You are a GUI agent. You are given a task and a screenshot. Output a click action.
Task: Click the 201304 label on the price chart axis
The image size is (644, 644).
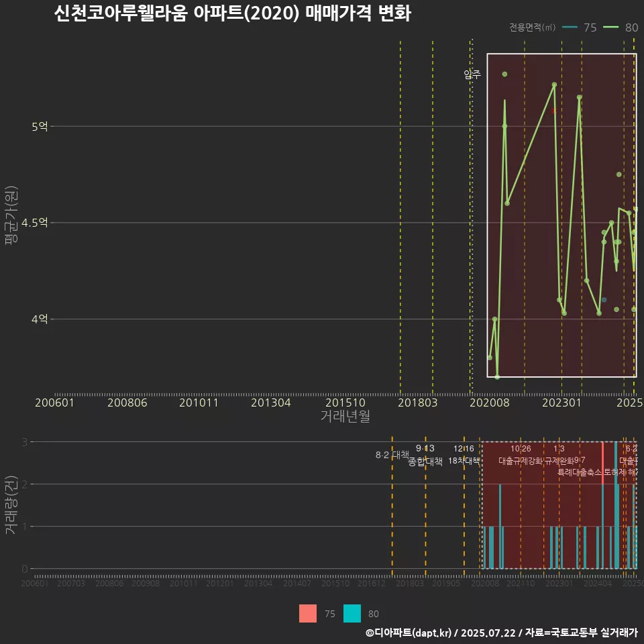pyautogui.click(x=270, y=402)
